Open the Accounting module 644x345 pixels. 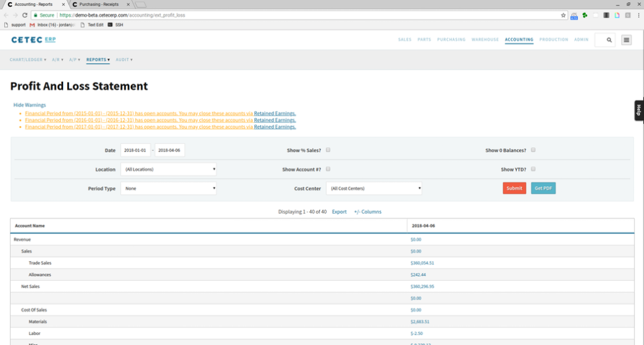click(519, 40)
